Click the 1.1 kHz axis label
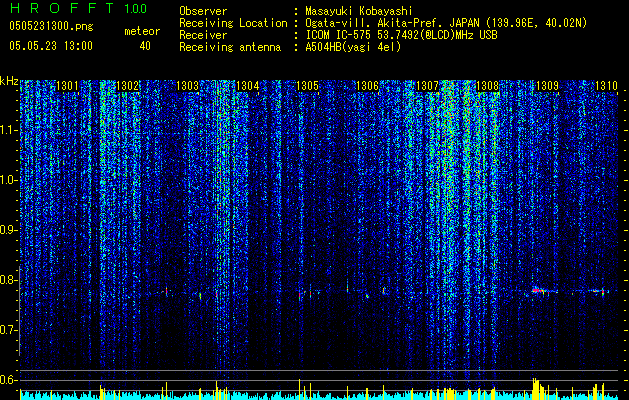 8,130
